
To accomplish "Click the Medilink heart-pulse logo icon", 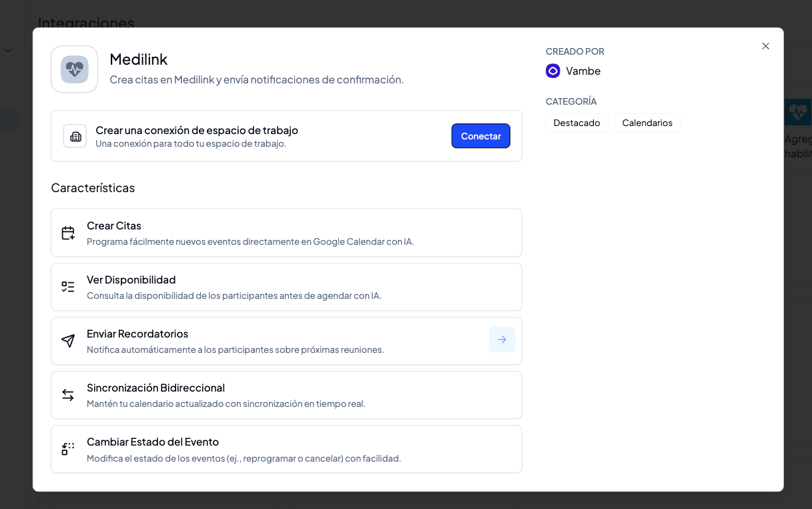I will [x=74, y=69].
